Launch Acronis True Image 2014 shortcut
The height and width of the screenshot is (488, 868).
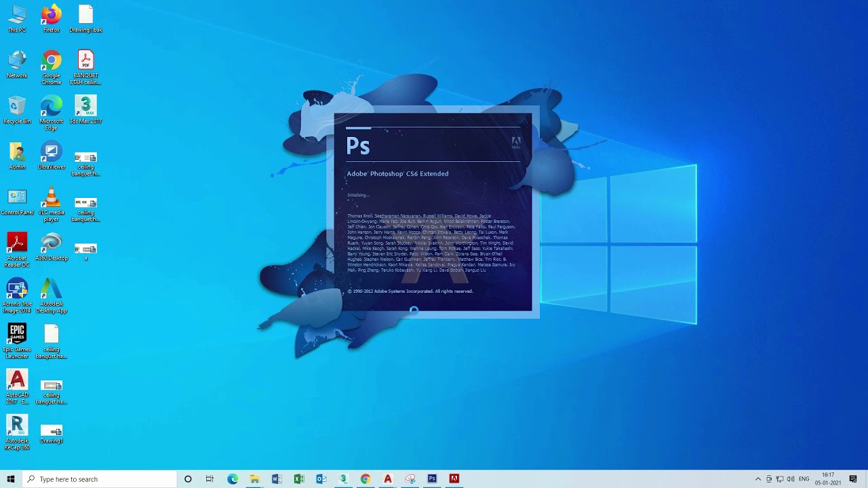(x=17, y=296)
